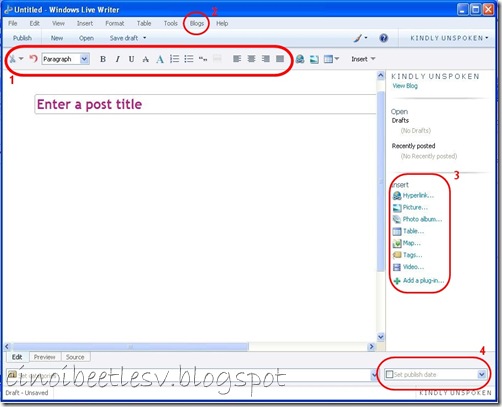Open the Table menu
This screenshot has height=407, width=502.
144,23
